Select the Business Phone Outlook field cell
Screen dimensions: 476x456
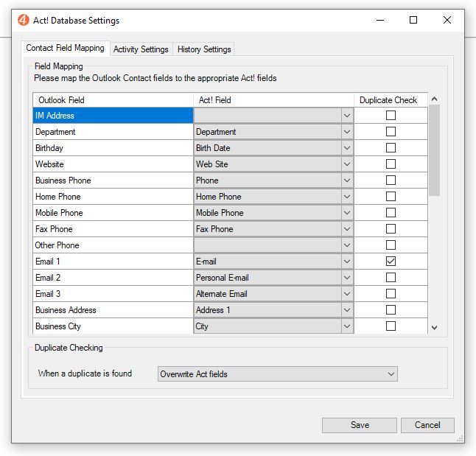click(x=113, y=180)
